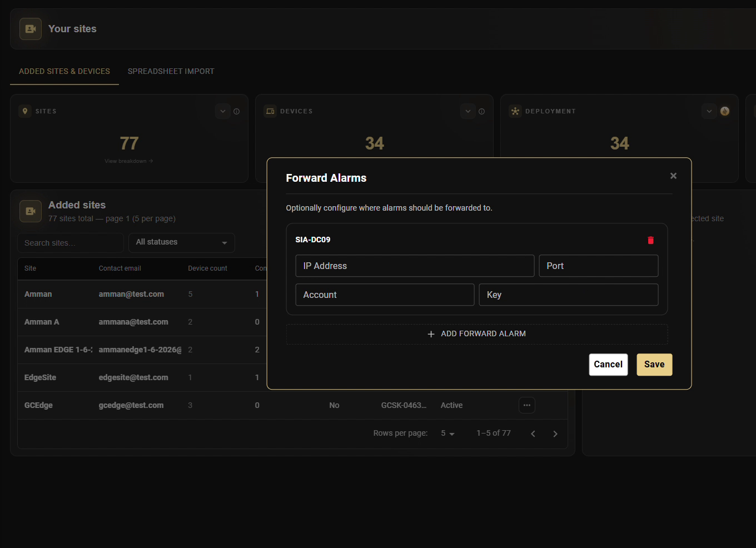Open the All statuses filter dropdown
The height and width of the screenshot is (548, 756).
(182, 243)
